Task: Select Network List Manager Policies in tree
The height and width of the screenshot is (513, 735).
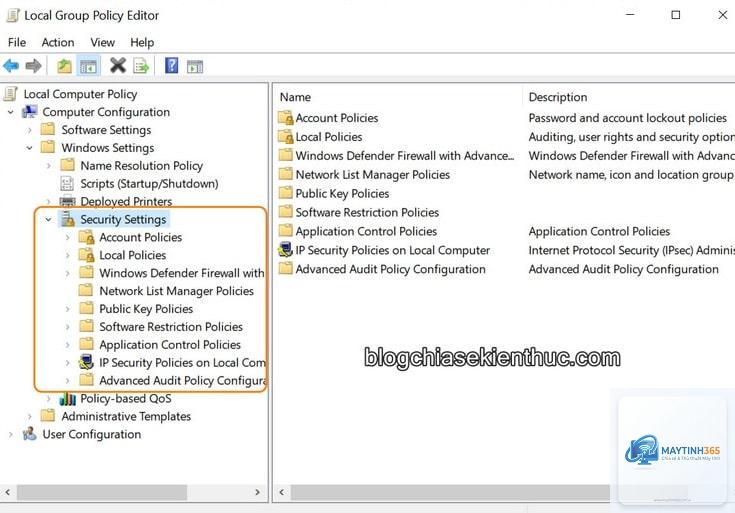Action: pyautogui.click(x=176, y=291)
